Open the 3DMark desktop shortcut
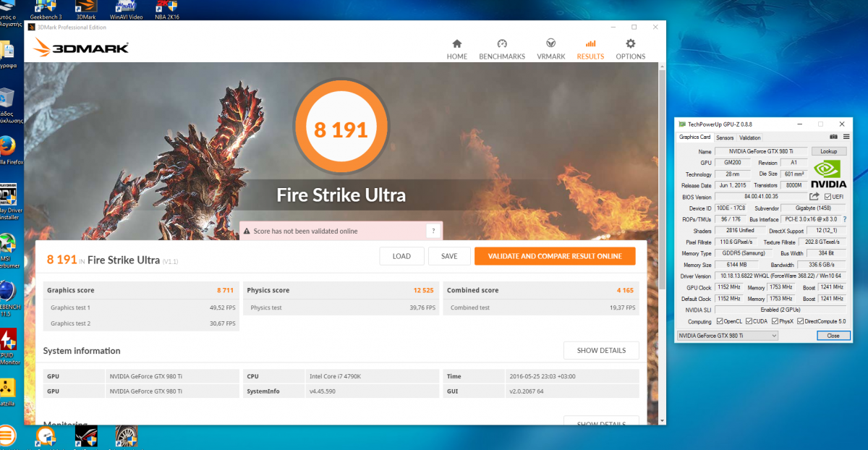 pyautogui.click(x=85, y=10)
